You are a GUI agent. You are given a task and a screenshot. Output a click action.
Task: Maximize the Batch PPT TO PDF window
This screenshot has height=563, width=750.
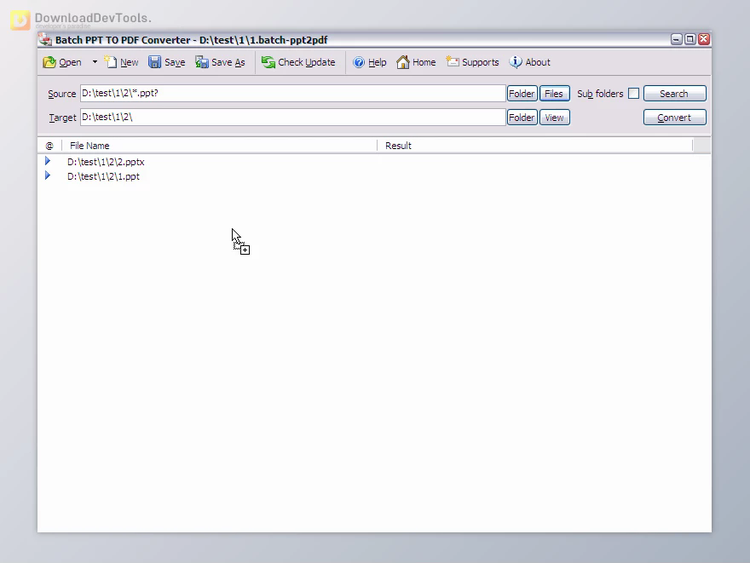pyautogui.click(x=690, y=39)
